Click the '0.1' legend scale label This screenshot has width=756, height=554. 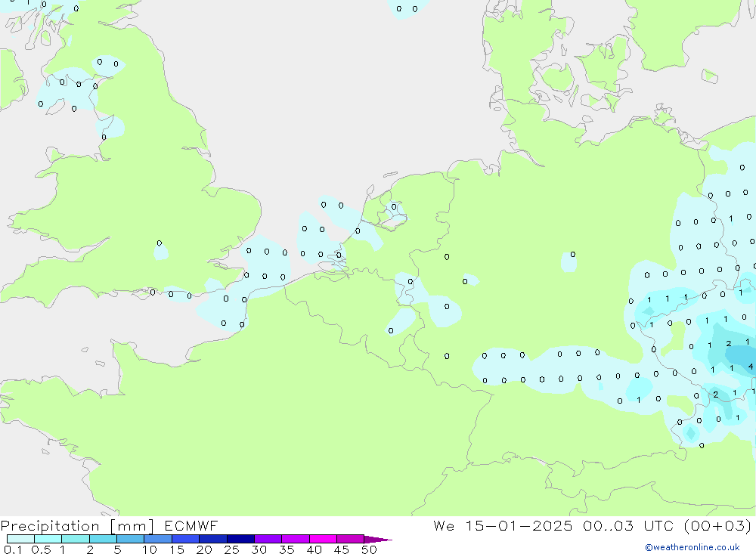pyautogui.click(x=13, y=549)
